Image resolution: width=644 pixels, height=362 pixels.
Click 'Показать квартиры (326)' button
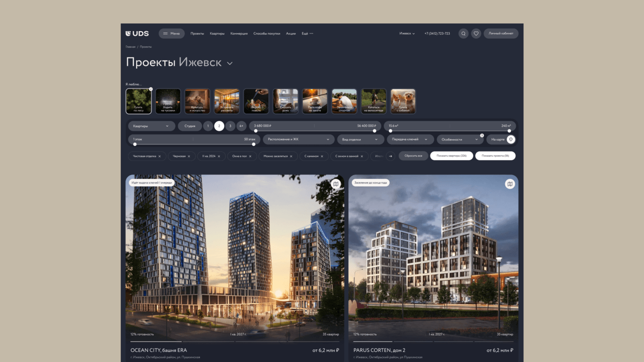451,156
